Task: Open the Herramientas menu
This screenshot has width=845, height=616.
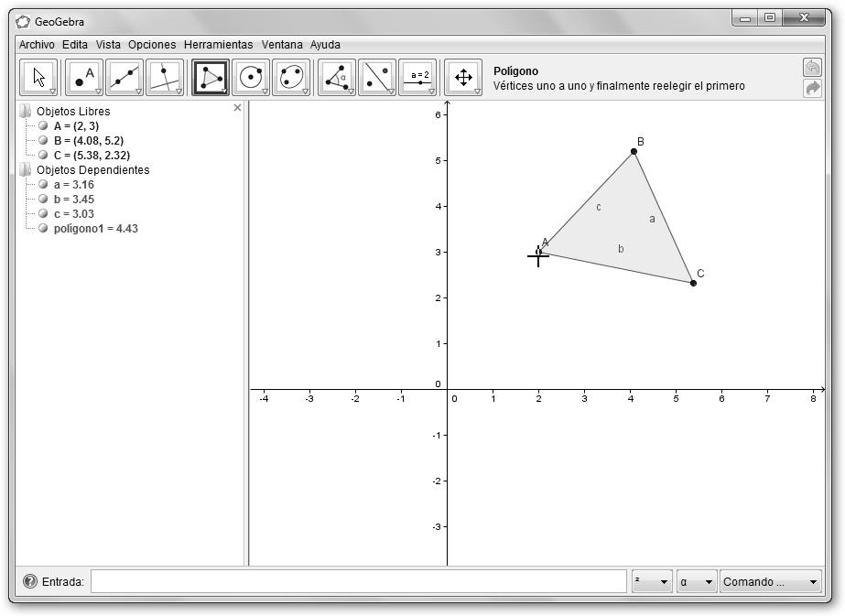Action: [x=218, y=44]
